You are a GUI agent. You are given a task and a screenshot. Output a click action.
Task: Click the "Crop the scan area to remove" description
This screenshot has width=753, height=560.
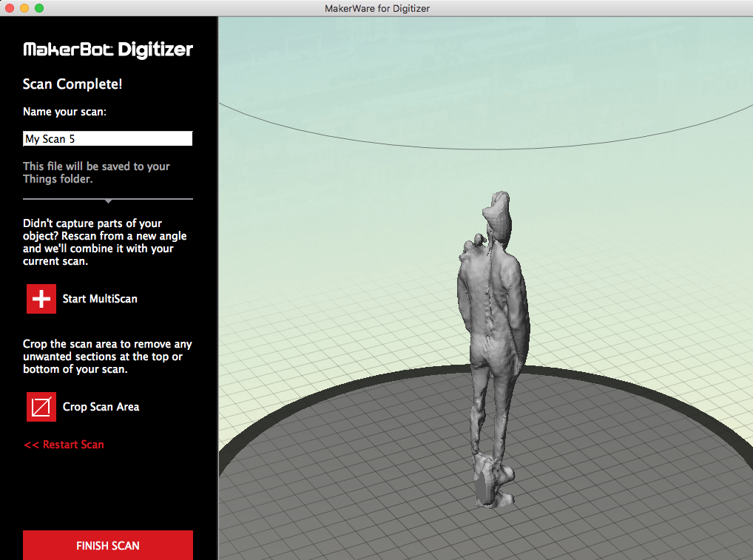107,357
